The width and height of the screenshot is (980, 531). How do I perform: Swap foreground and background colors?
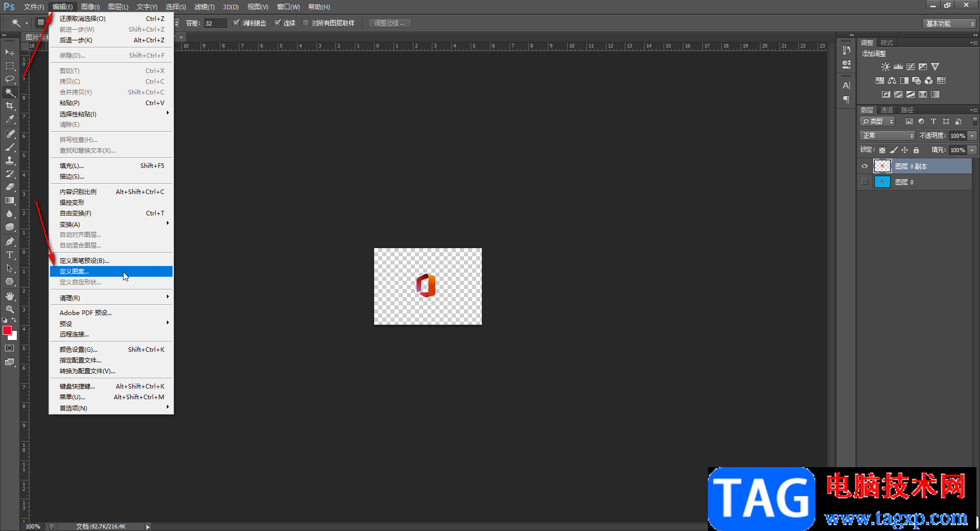(14, 320)
